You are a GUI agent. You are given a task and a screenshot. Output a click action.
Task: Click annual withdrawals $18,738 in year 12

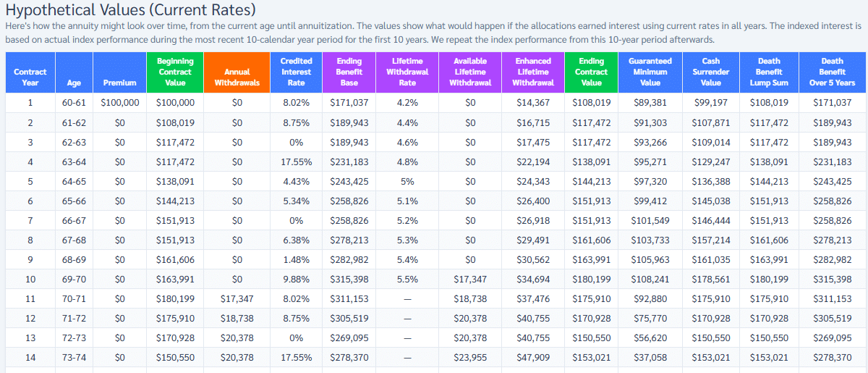[237, 319]
